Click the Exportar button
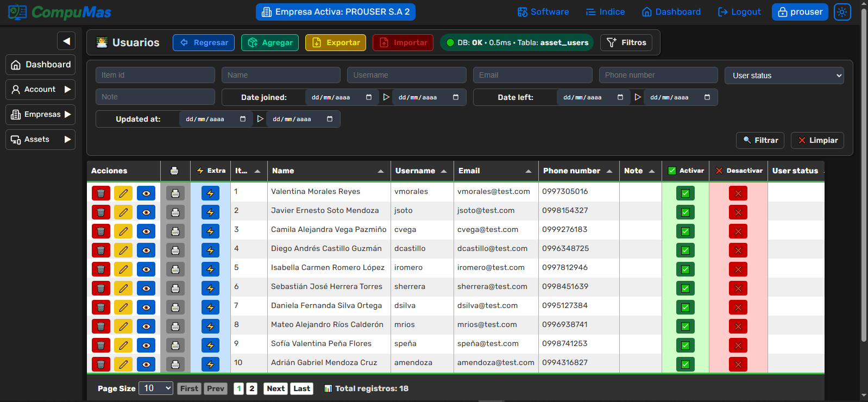The image size is (868, 402). coord(336,43)
